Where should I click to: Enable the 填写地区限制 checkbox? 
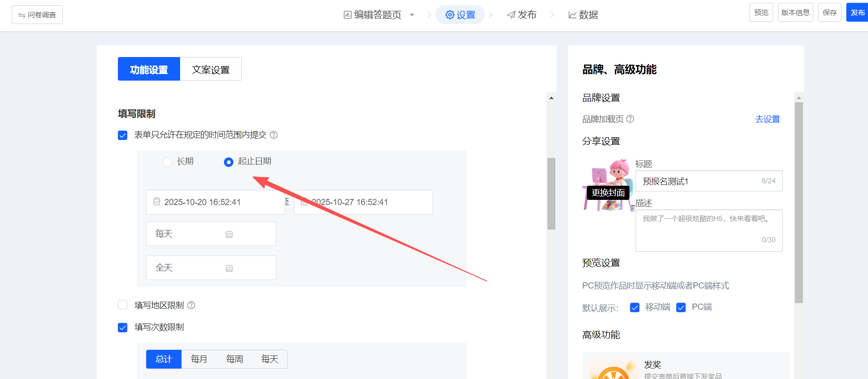pos(123,305)
